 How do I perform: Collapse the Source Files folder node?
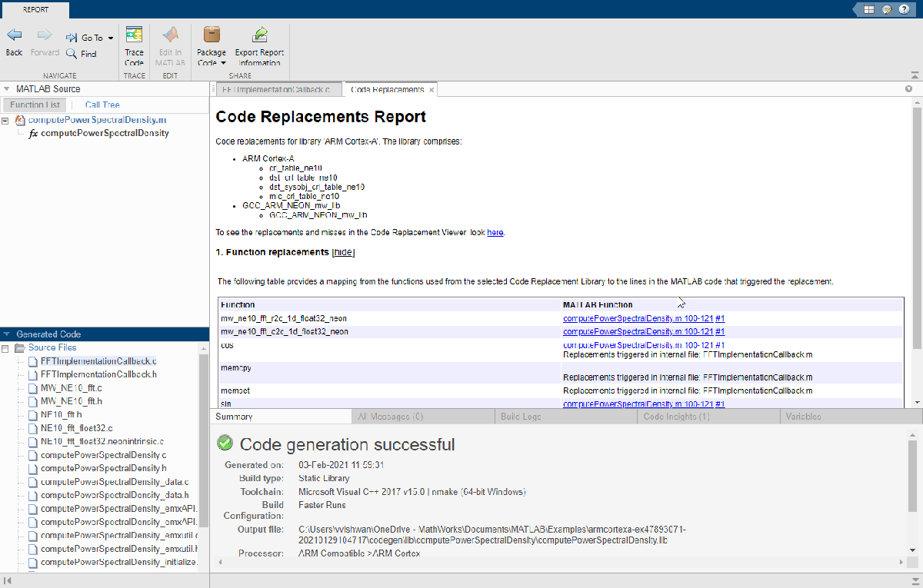[x=6, y=348]
